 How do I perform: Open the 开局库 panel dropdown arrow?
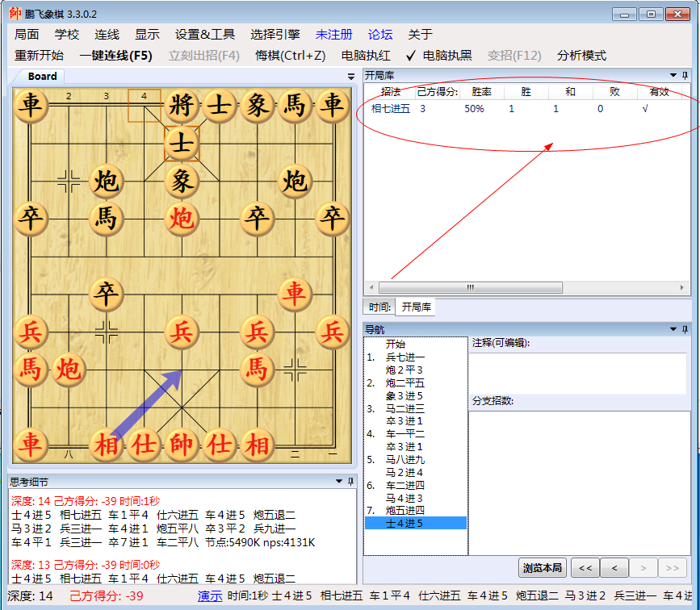point(673,75)
